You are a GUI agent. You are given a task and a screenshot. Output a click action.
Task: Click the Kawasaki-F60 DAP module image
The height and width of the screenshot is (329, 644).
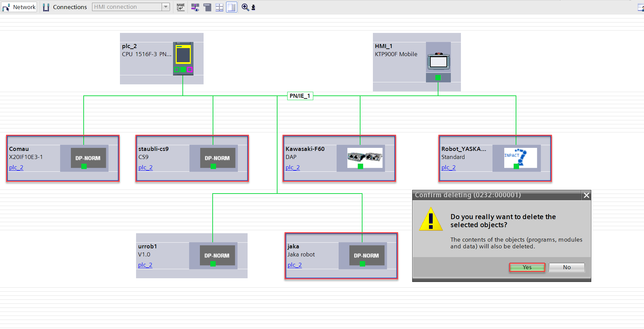coord(365,158)
